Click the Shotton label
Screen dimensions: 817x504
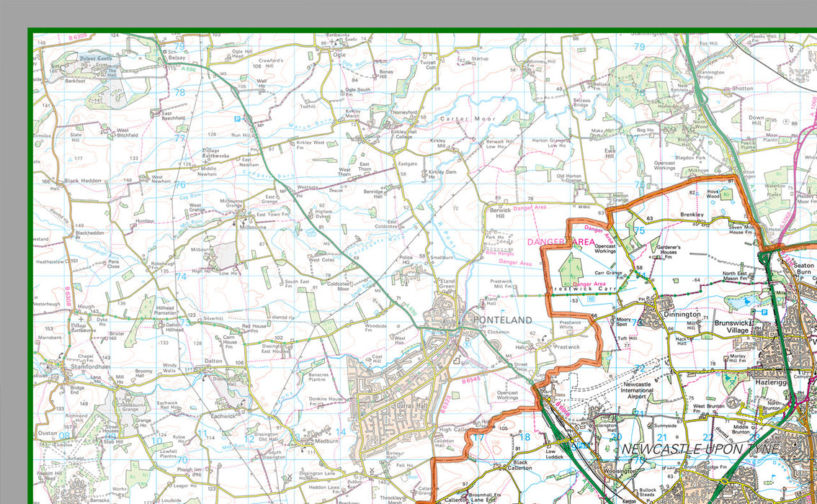click(x=743, y=89)
